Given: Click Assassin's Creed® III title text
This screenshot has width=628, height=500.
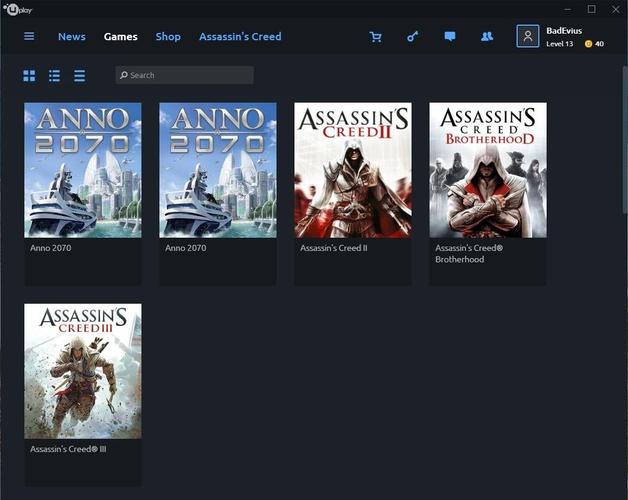Looking at the screenshot, I should [x=68, y=449].
